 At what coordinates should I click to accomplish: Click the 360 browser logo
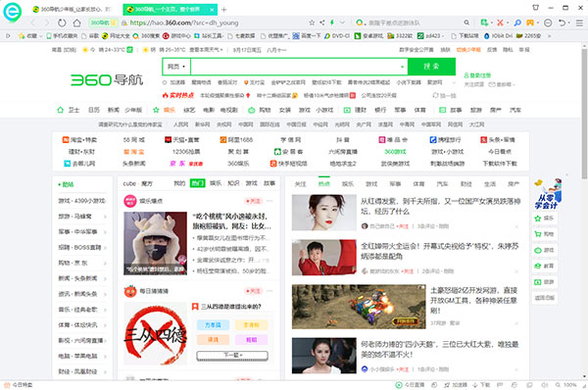[13, 12]
